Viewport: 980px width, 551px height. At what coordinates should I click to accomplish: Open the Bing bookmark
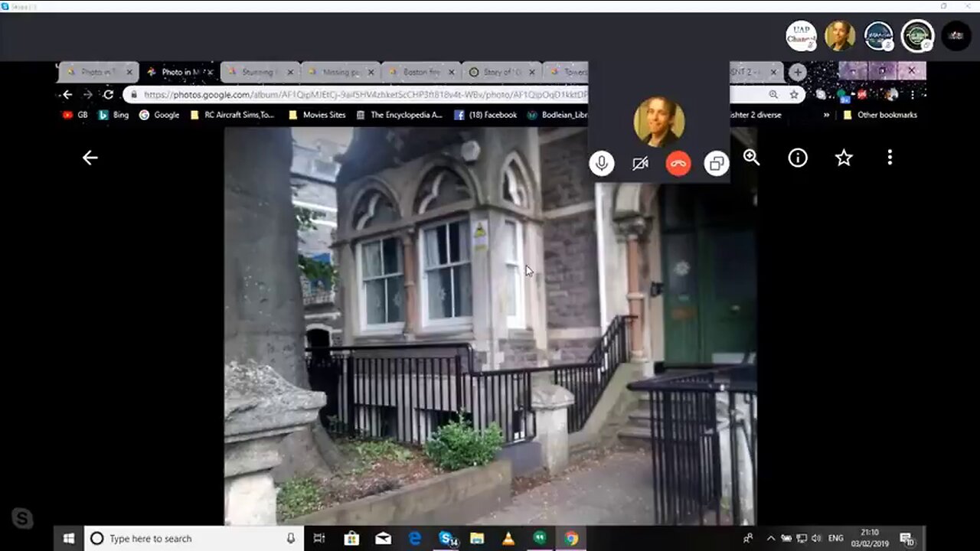point(113,115)
